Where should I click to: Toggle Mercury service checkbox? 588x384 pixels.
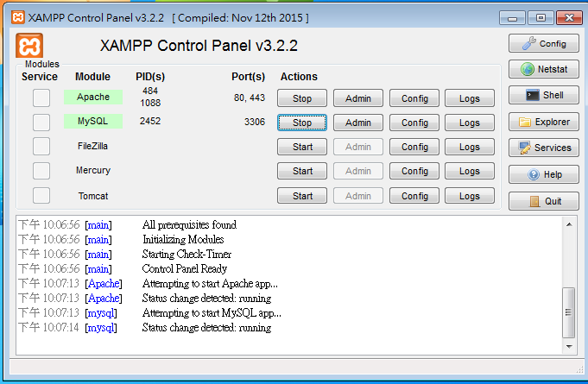click(41, 171)
